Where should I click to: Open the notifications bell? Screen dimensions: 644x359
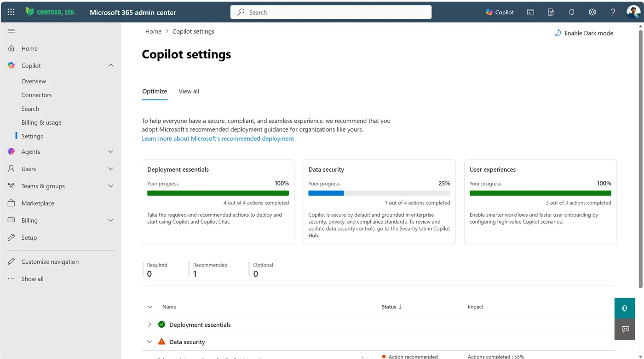pyautogui.click(x=572, y=12)
